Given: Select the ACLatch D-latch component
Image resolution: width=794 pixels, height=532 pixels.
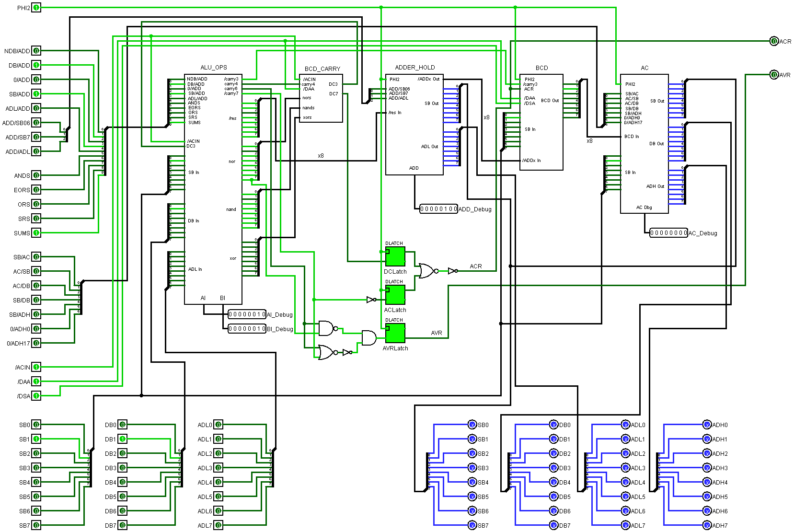Looking at the screenshot, I should point(395,295).
